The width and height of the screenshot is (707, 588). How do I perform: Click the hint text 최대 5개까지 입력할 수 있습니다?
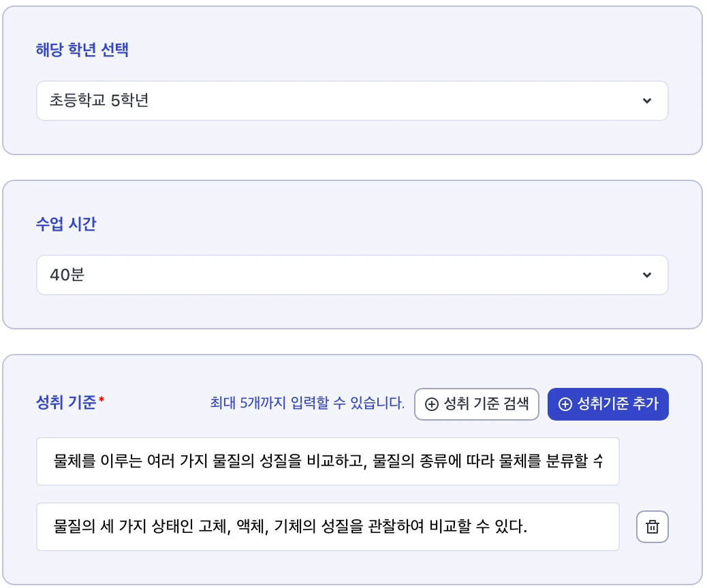coord(307,402)
